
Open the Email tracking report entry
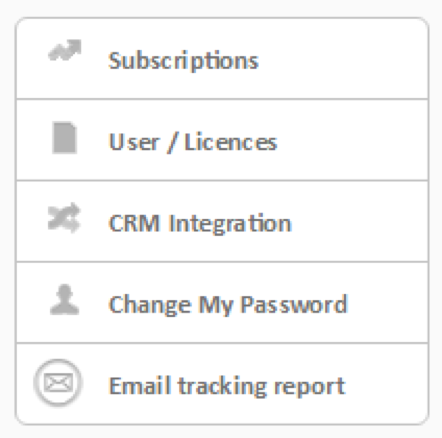point(222,384)
